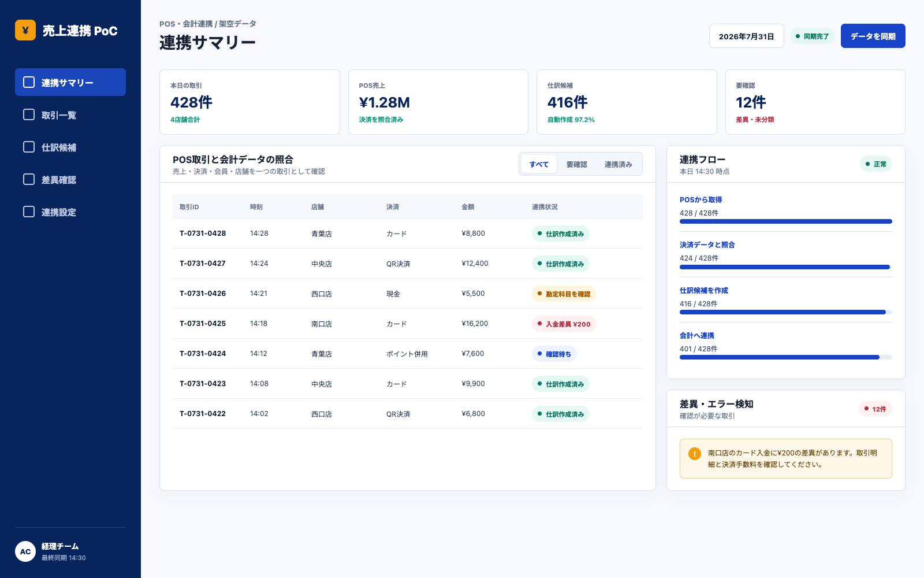Click the 仕訳候補を作成 progress bar

[x=786, y=312]
